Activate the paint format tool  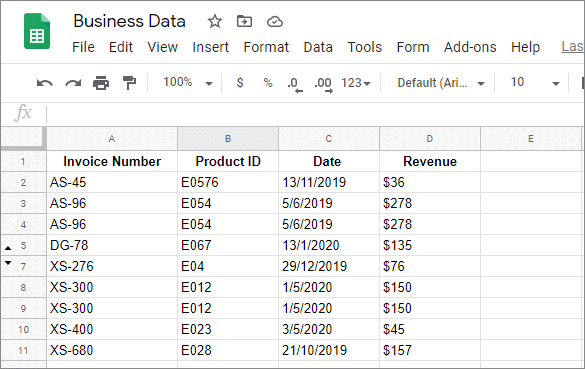click(129, 82)
